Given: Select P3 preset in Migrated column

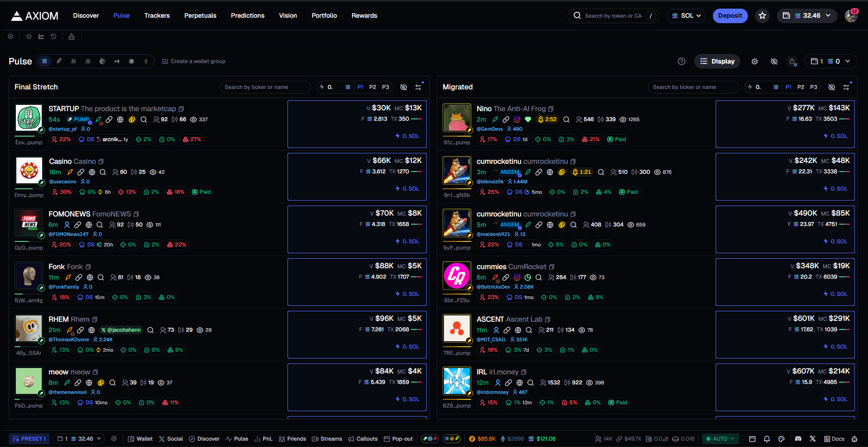Looking at the screenshot, I should coord(814,87).
